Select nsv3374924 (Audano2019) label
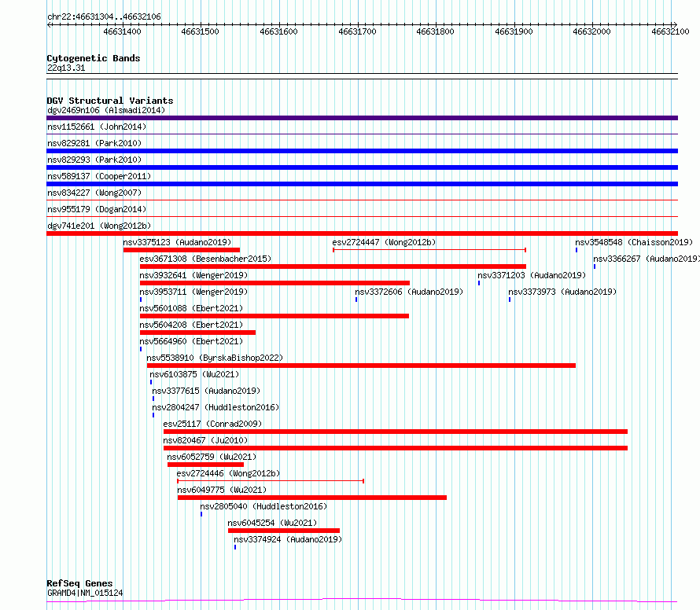700x610 pixels. (x=288, y=539)
